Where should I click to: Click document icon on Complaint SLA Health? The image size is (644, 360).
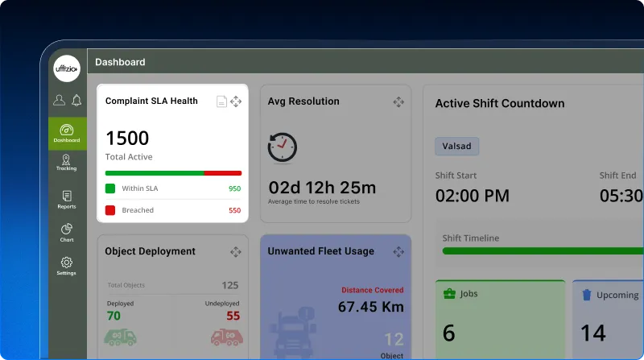pyautogui.click(x=221, y=101)
